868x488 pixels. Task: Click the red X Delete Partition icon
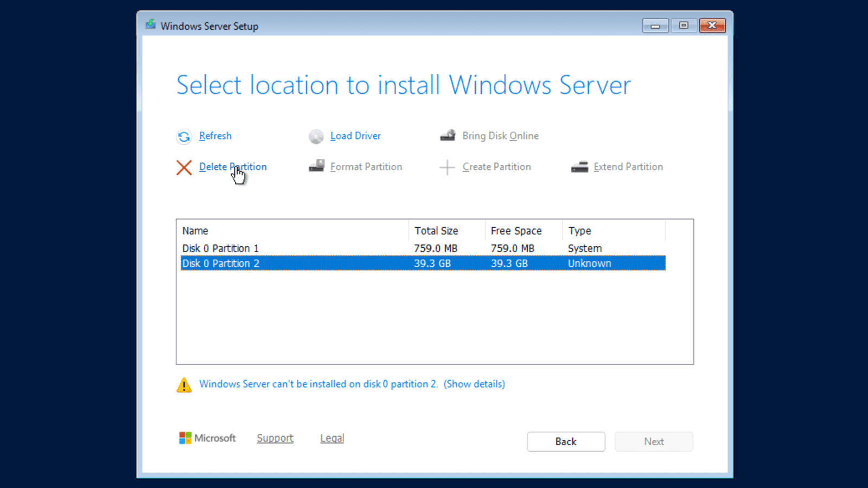pyautogui.click(x=184, y=168)
